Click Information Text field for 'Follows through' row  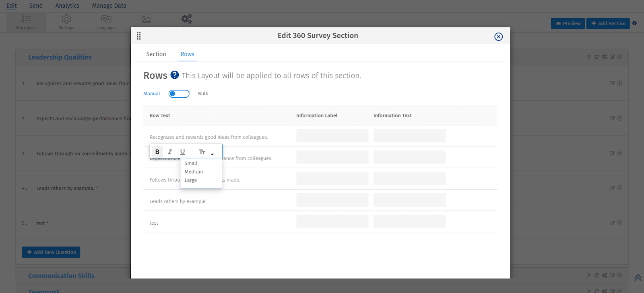tap(409, 179)
